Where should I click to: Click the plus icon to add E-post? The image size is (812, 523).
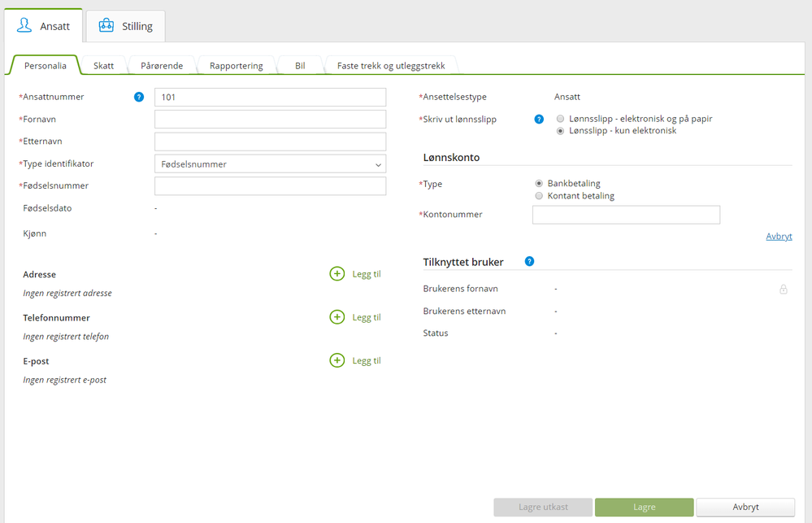(x=337, y=360)
